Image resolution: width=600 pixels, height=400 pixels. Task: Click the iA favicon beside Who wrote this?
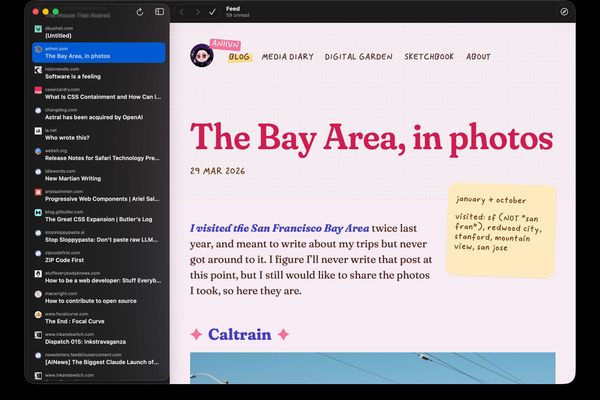[x=38, y=131]
